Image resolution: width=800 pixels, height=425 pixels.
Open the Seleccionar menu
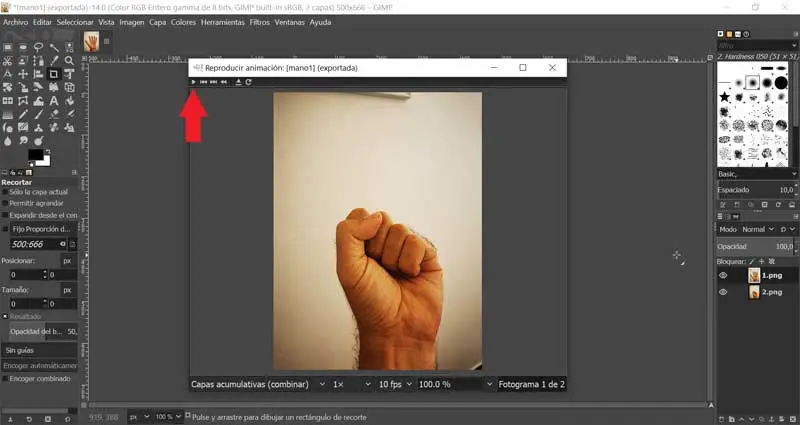(75, 22)
